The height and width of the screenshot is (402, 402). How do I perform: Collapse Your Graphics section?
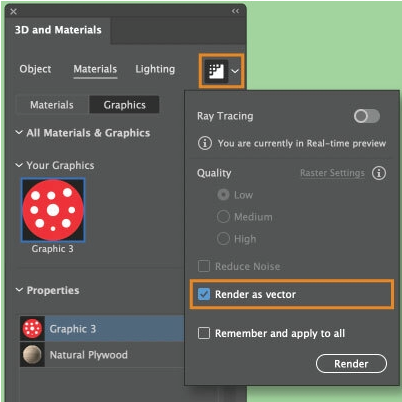pyautogui.click(x=19, y=165)
